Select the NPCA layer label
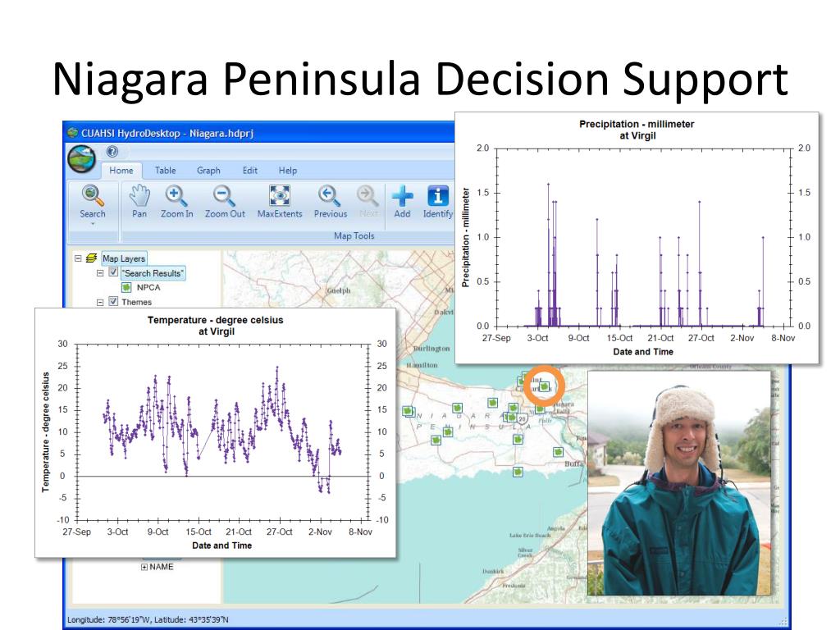840x630 pixels. (148, 288)
